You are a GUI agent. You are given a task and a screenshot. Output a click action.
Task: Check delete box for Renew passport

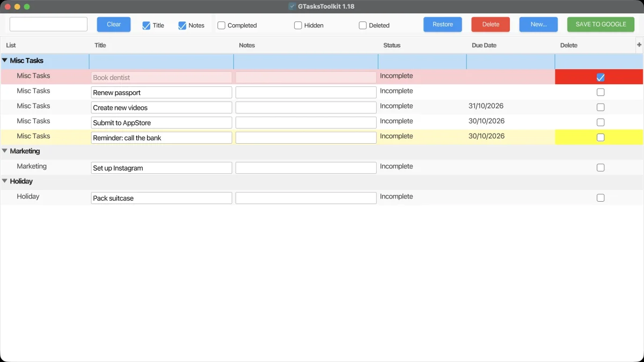601,92
